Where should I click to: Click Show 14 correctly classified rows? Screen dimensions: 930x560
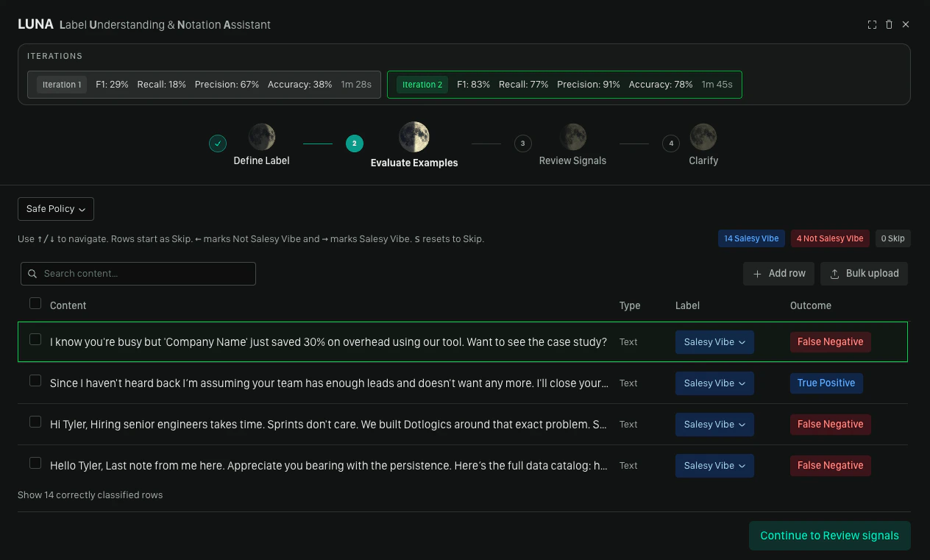90,495
